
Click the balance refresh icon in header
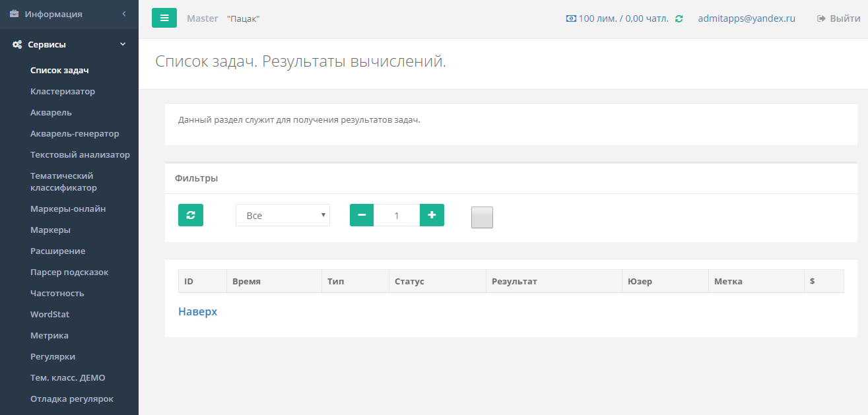[x=679, y=19]
